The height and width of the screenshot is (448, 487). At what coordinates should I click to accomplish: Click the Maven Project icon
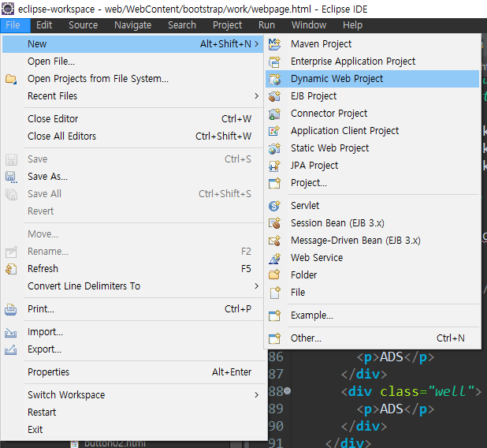coord(274,44)
